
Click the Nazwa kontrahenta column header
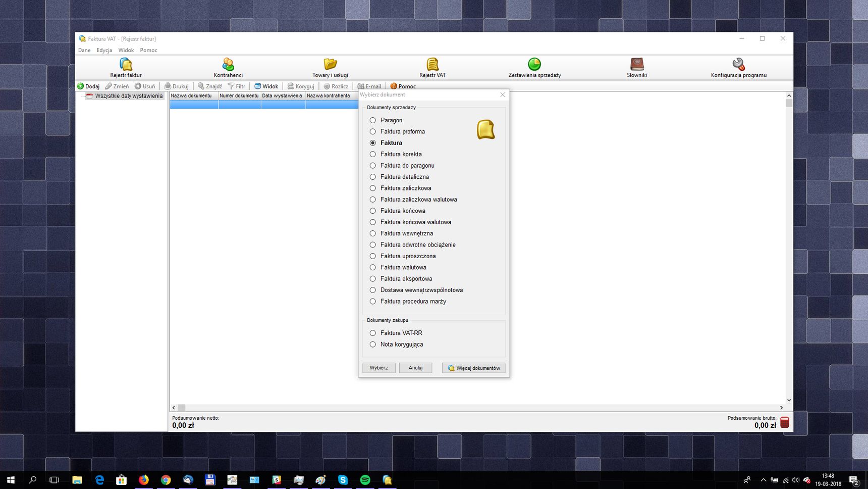tap(331, 95)
